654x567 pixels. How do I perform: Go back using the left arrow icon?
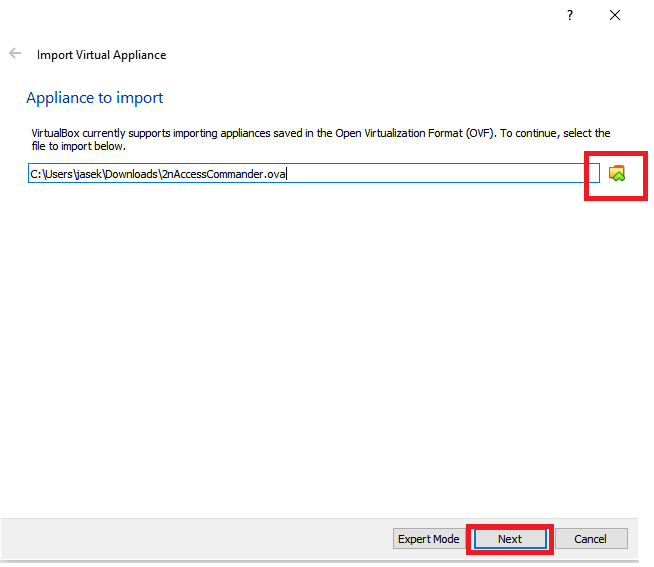pyautogui.click(x=15, y=53)
